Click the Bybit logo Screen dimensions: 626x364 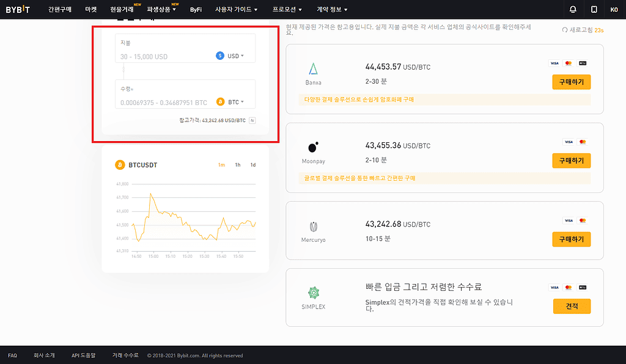(x=18, y=9)
